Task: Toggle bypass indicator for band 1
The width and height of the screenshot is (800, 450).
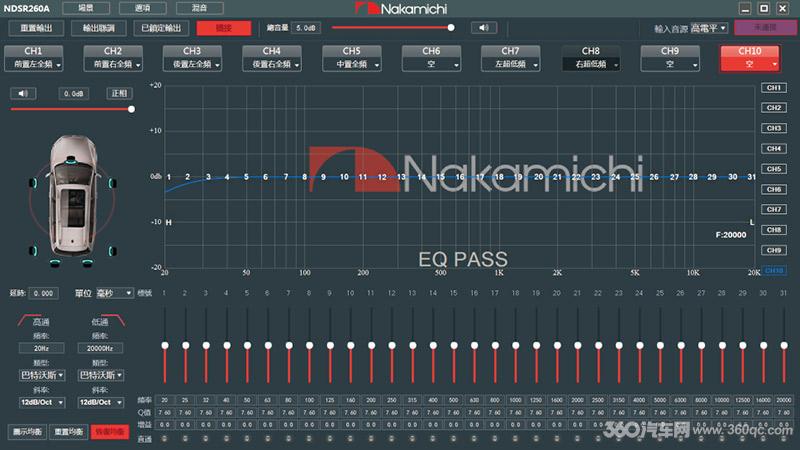Action: coord(164,438)
